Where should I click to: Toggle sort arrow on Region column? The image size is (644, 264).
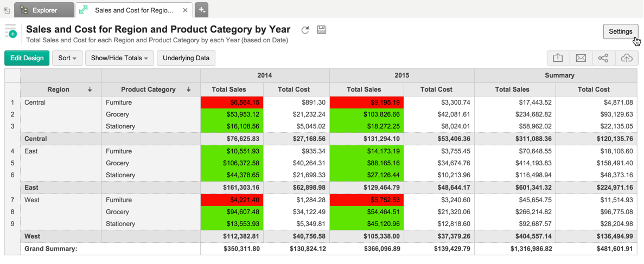pyautogui.click(x=90, y=89)
